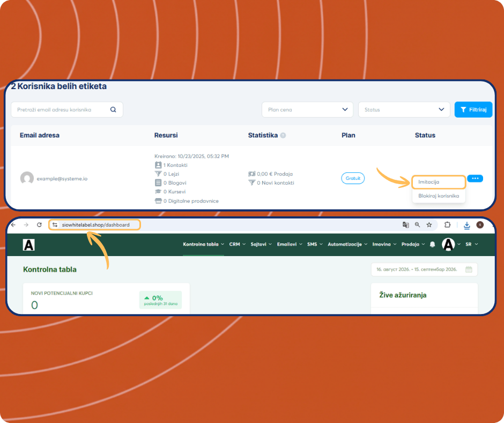Click the Žive ažuriranja heading

(403, 295)
